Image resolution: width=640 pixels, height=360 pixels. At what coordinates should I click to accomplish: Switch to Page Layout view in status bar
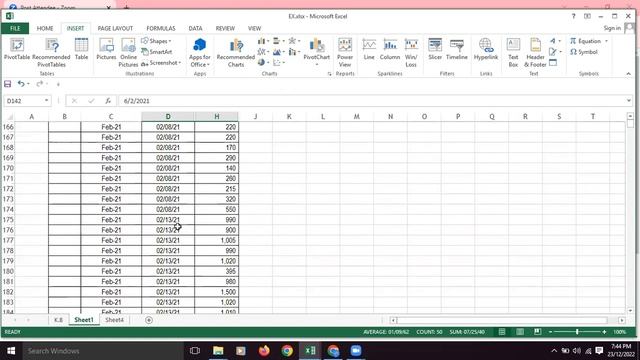[x=520, y=332]
